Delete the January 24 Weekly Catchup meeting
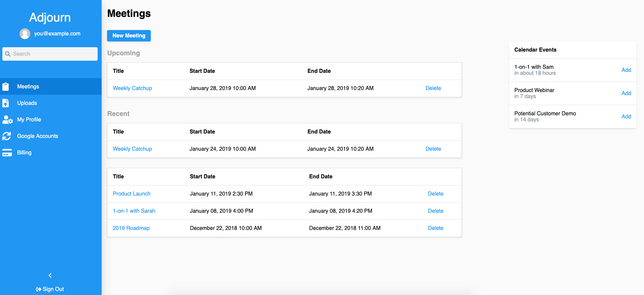The image size is (644, 295). tap(433, 149)
